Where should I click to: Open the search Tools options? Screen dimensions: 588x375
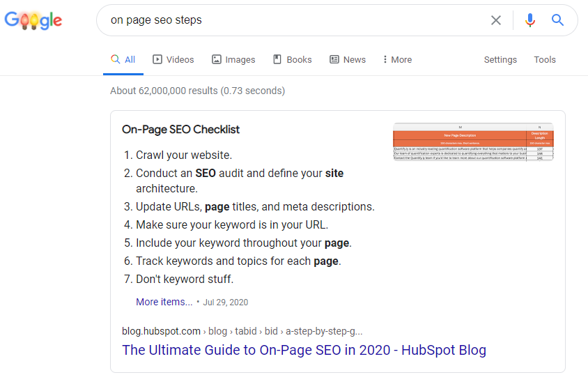tap(545, 59)
